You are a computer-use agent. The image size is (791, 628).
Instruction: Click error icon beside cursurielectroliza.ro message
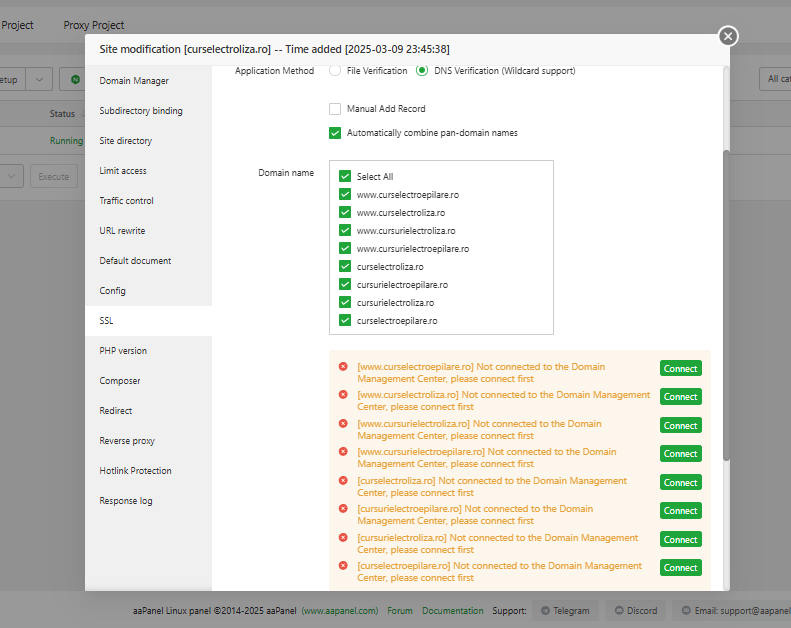point(343,537)
